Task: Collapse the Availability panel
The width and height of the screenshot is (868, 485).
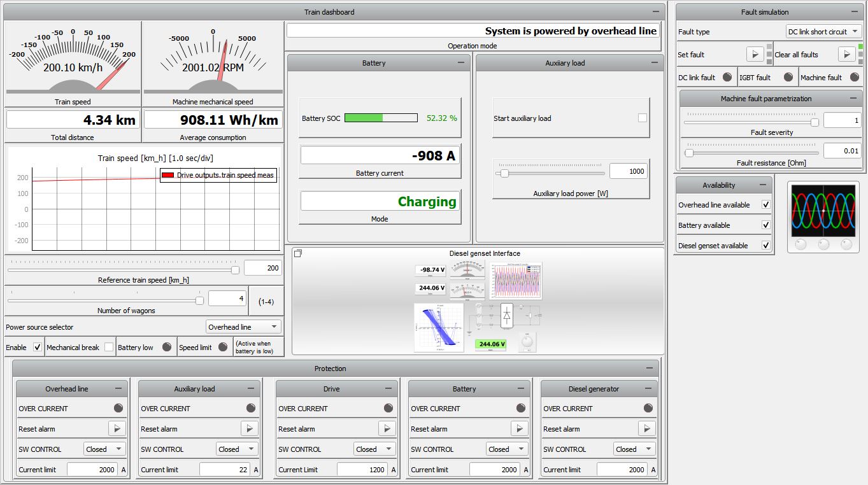Action: click(x=762, y=185)
